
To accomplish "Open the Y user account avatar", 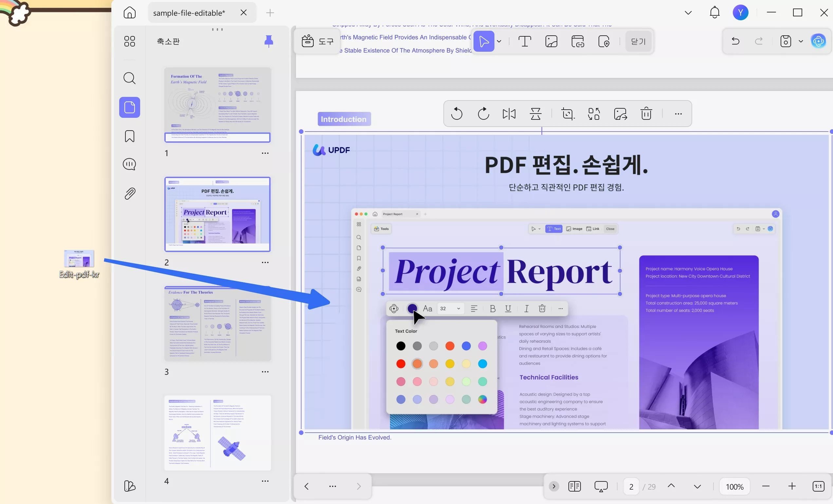I will point(740,13).
